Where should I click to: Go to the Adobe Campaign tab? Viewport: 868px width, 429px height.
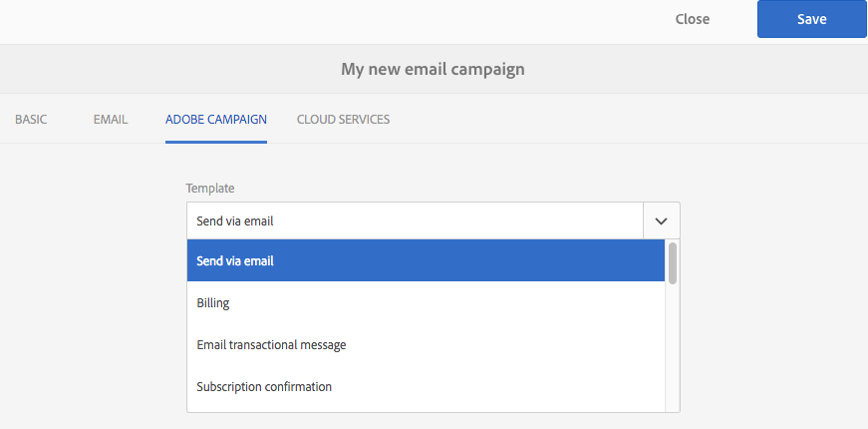[216, 119]
